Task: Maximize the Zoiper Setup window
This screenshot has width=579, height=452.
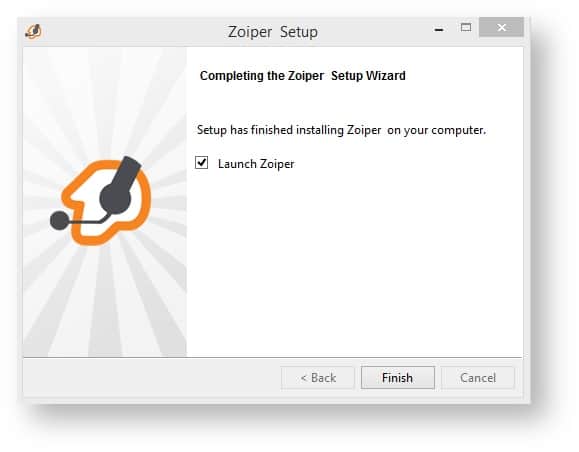Action: [466, 27]
